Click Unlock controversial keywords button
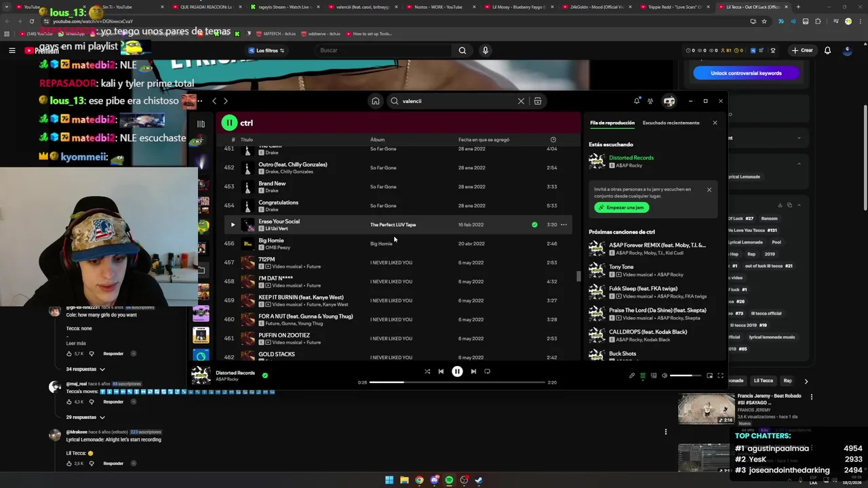Screen dimensions: 868x488 [746, 73]
